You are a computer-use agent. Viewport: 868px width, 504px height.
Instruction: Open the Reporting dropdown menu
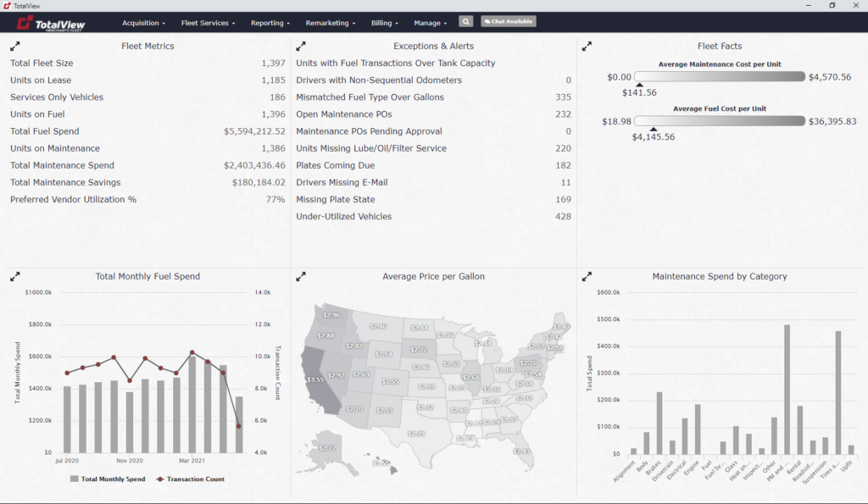pyautogui.click(x=270, y=23)
